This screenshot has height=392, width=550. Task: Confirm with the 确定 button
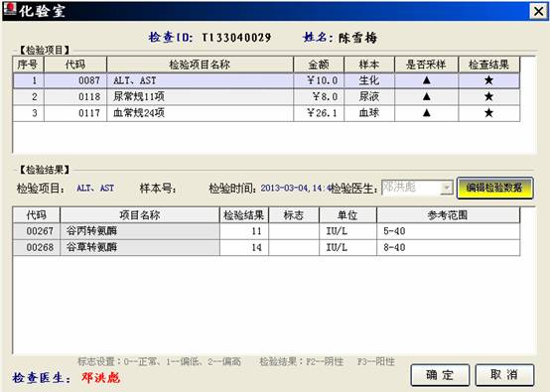pos(440,375)
